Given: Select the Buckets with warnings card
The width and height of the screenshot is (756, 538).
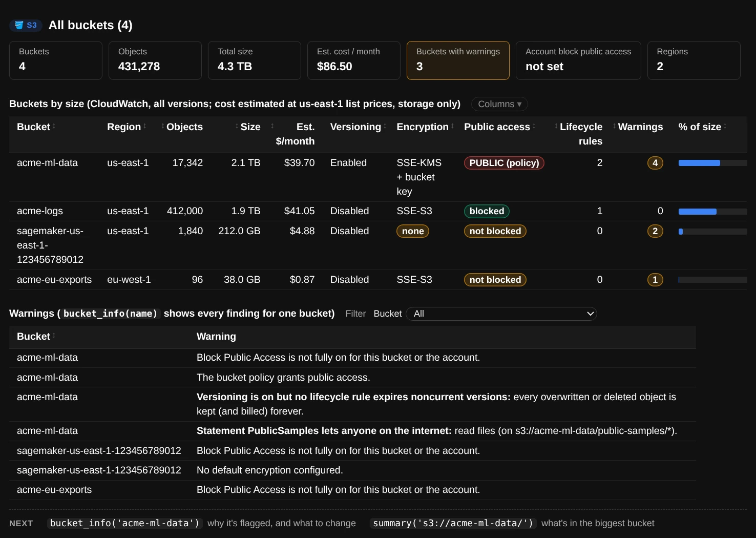Looking at the screenshot, I should 458,60.
